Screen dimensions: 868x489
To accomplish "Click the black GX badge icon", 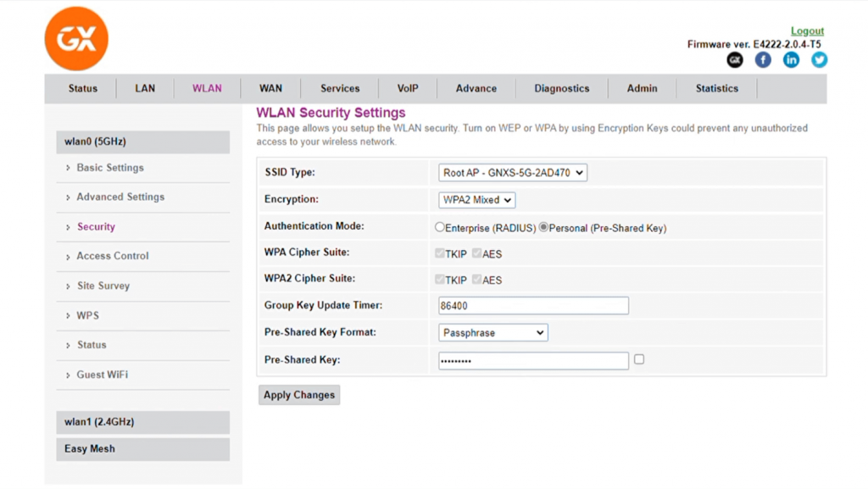I will 734,59.
